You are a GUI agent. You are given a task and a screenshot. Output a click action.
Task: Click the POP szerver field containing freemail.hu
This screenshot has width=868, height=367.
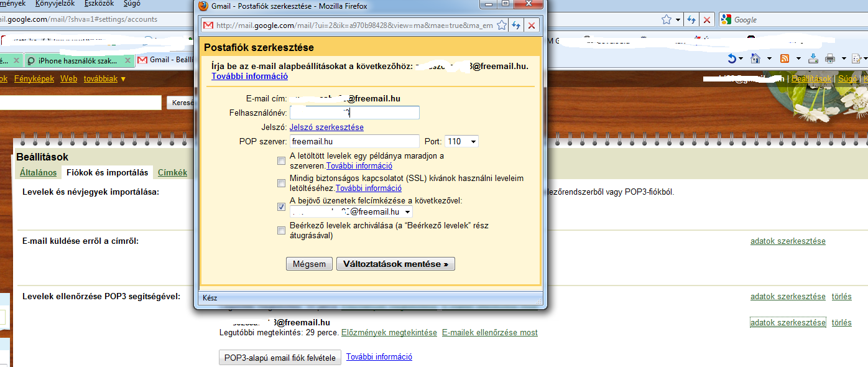(x=354, y=141)
